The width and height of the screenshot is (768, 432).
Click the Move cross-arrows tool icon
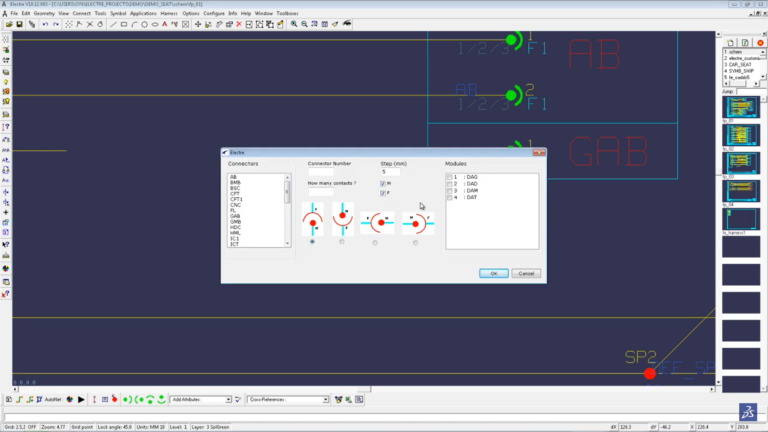pyautogui.click(x=198, y=24)
